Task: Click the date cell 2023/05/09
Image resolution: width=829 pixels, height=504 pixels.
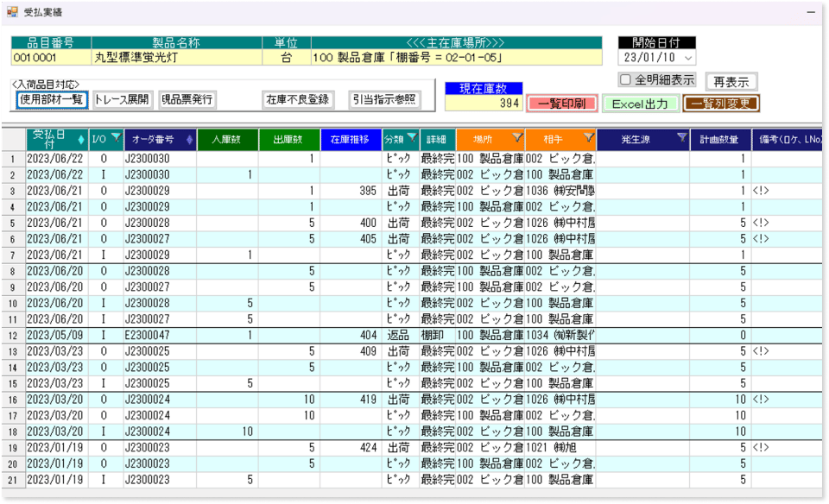Action: pos(55,336)
